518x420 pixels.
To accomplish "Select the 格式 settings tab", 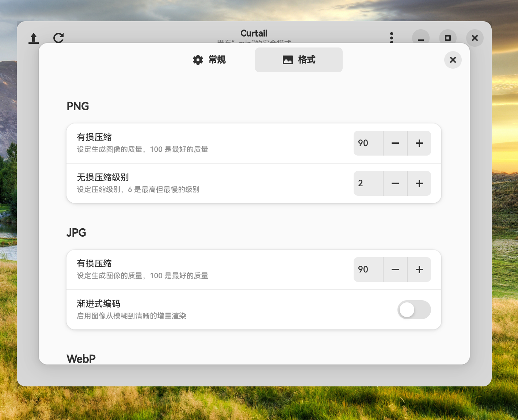I will [x=298, y=60].
